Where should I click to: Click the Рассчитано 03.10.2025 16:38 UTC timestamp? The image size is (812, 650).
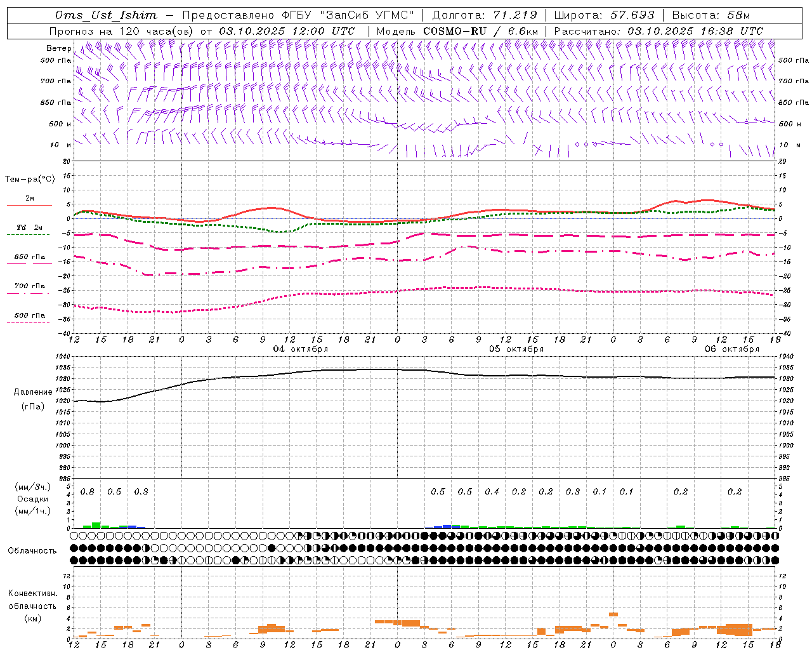click(x=658, y=31)
